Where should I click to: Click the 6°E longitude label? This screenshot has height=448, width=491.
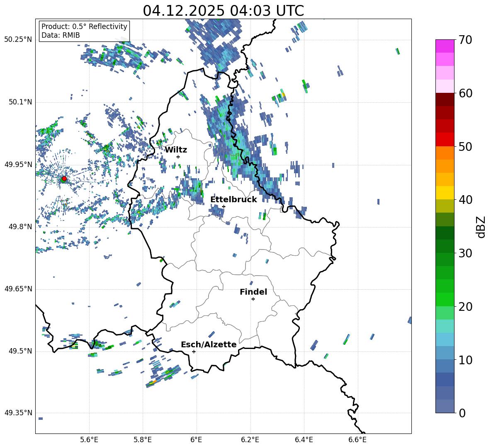click(x=196, y=440)
